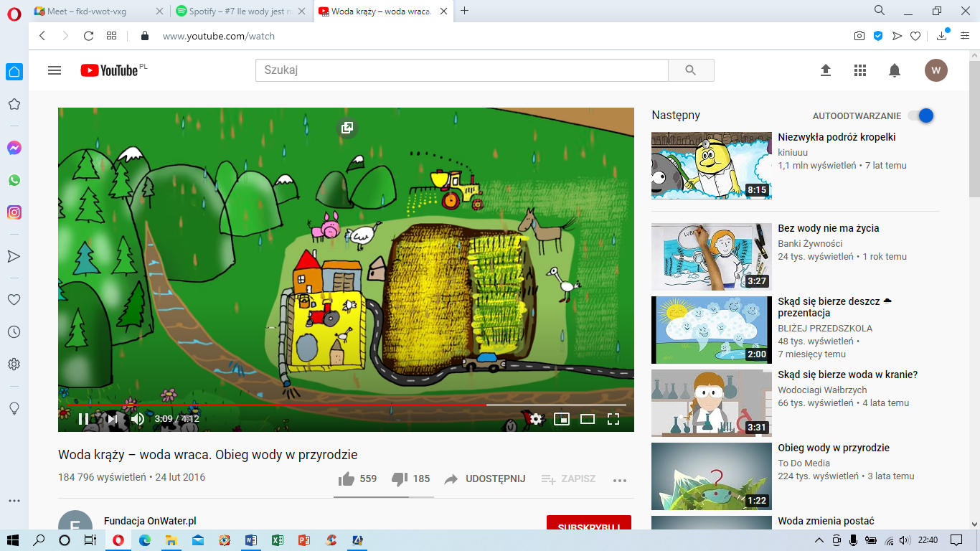Screen dimensions: 980x551
Task: Click the address bar URL
Action: pos(218,36)
